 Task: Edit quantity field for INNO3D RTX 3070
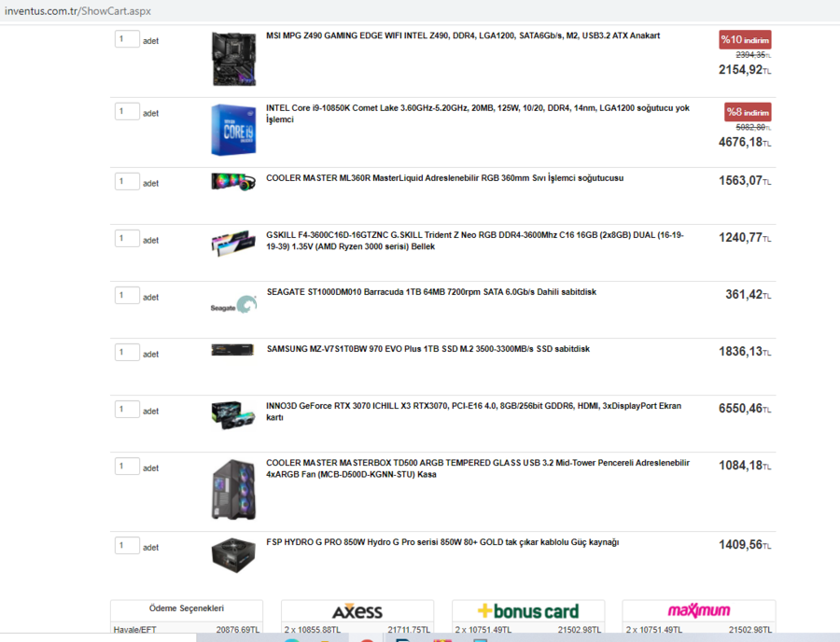pos(127,409)
